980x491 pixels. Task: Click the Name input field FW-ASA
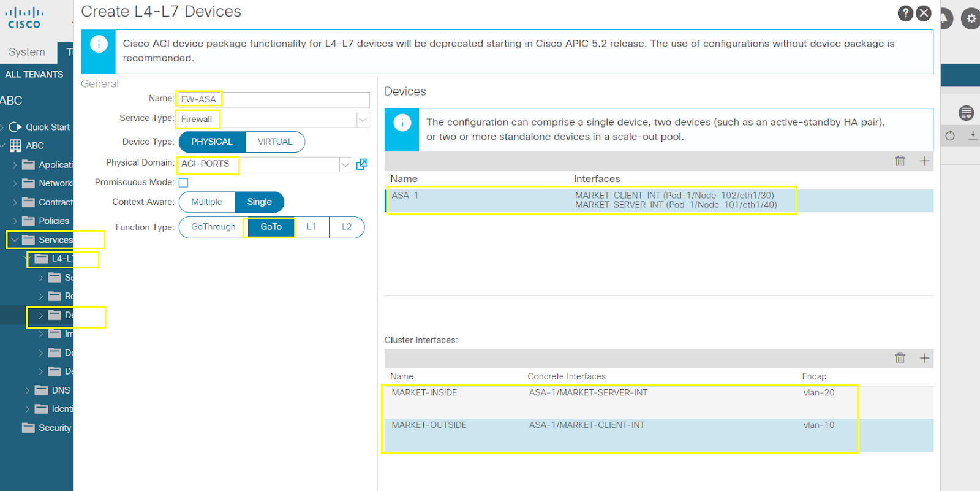274,99
